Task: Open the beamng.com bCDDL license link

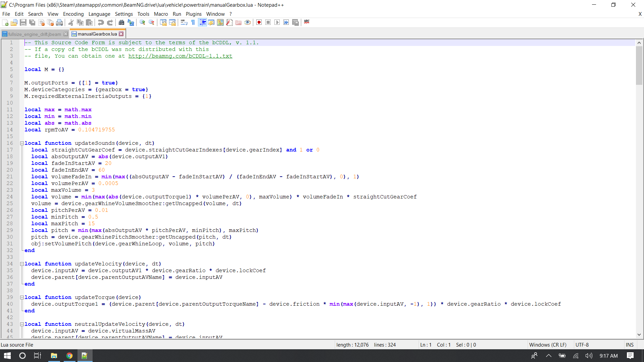Action: 180,56
